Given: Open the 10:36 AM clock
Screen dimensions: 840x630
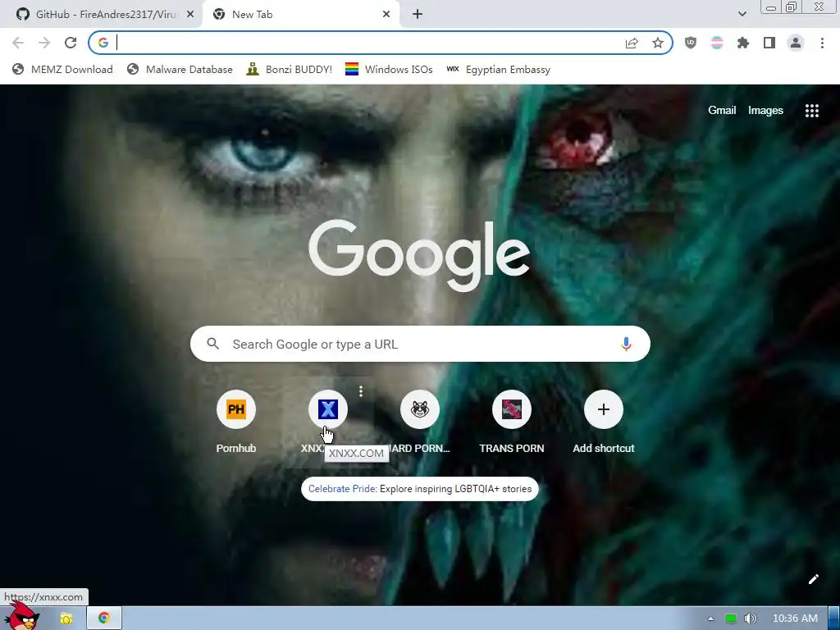Looking at the screenshot, I should click(x=795, y=619).
